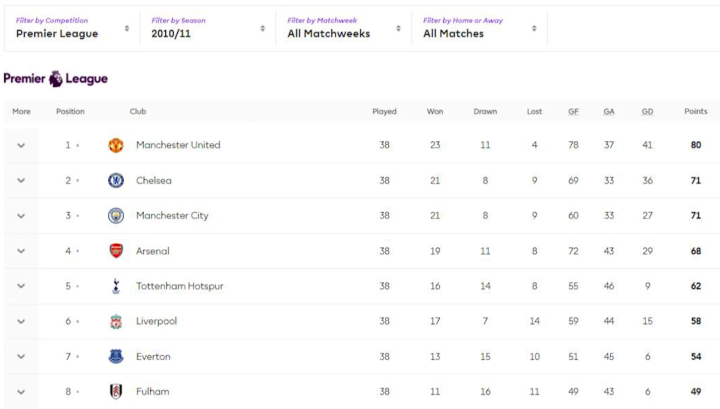Click the Arsenal club crest icon
This screenshot has height=409, width=720.
(116, 251)
